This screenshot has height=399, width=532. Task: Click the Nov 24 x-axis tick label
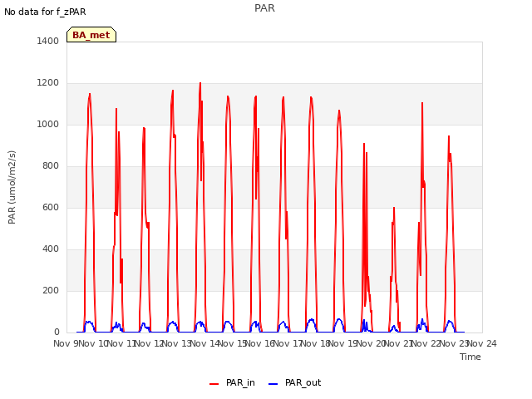point(482,343)
